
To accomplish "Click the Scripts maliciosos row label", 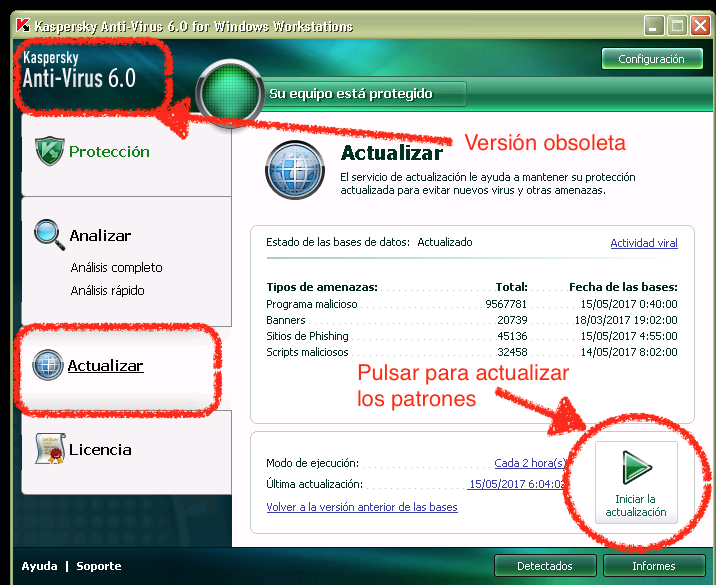I will (x=307, y=352).
